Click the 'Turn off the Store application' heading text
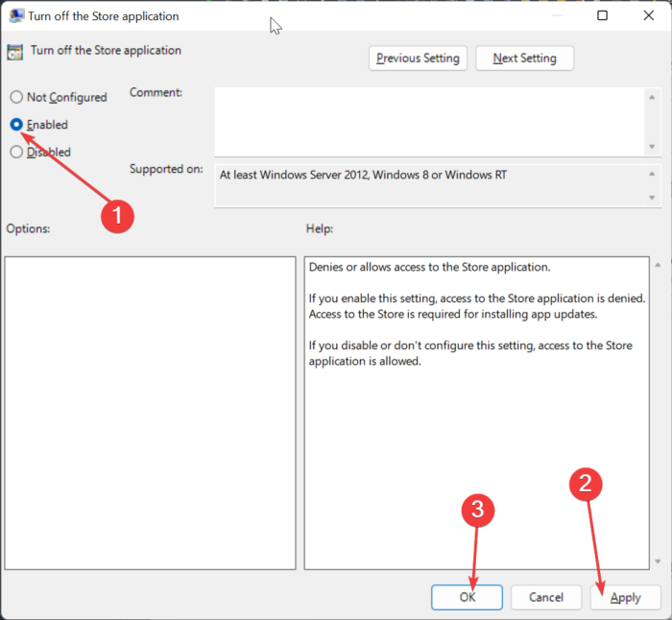The height and width of the screenshot is (620, 672). point(106,50)
